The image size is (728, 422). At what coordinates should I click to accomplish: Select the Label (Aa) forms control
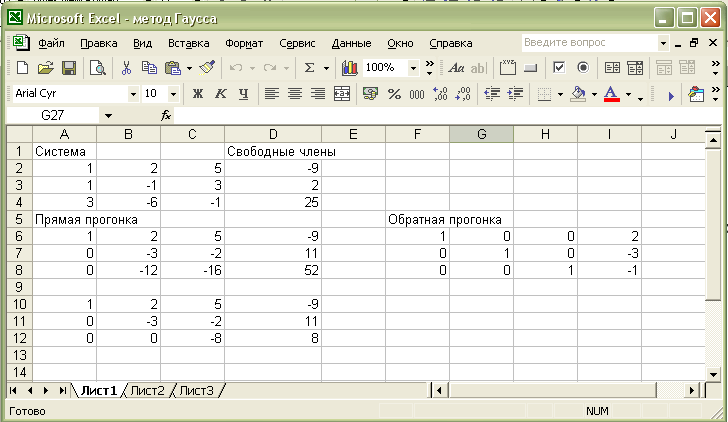(x=456, y=68)
